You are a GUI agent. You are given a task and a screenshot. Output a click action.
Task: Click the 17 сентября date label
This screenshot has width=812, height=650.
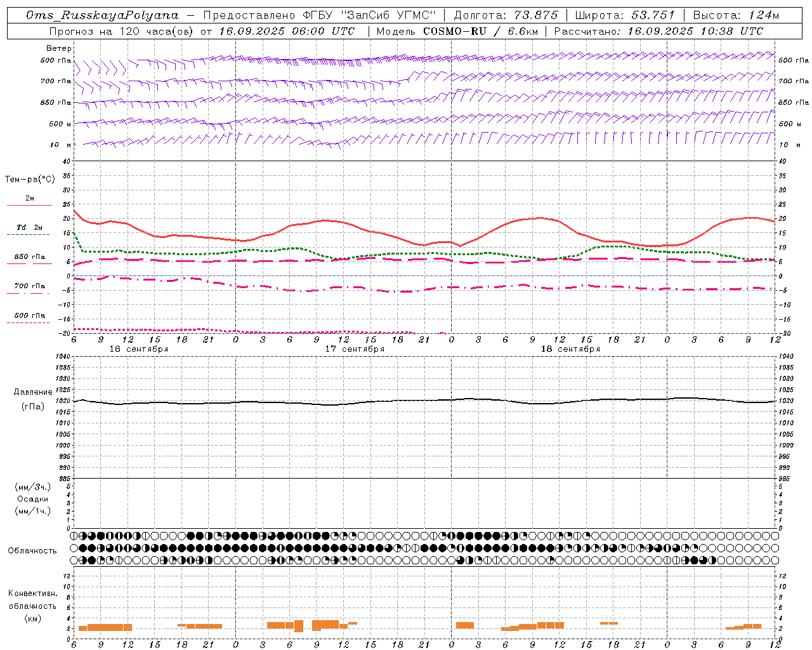pos(355,349)
